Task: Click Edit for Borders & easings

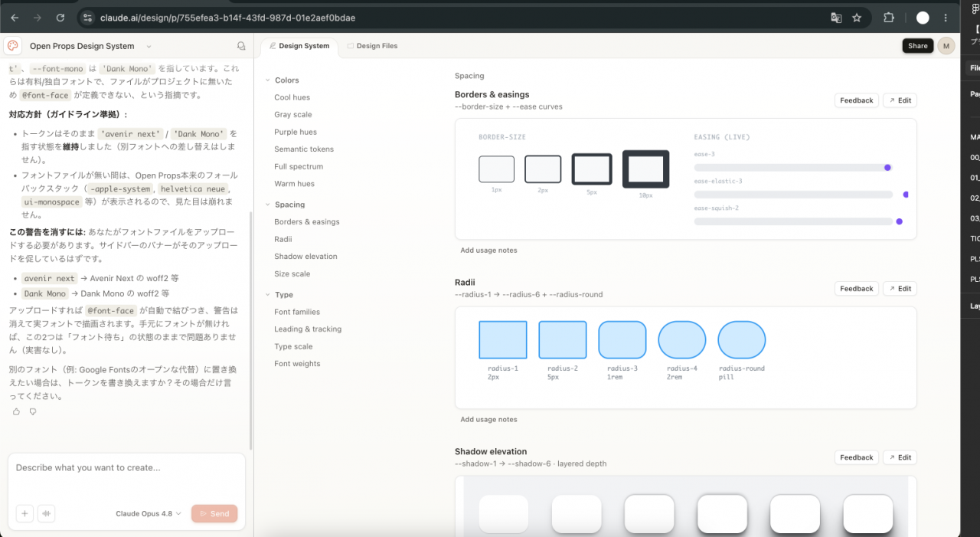Action: click(x=900, y=100)
